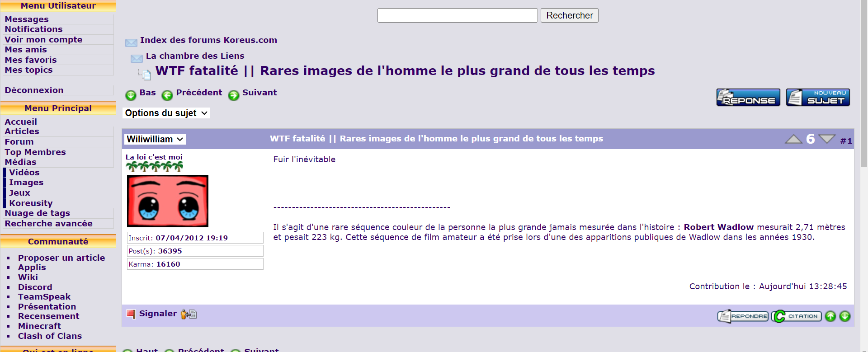Click the green Suivant right-arrow icon

click(x=233, y=95)
